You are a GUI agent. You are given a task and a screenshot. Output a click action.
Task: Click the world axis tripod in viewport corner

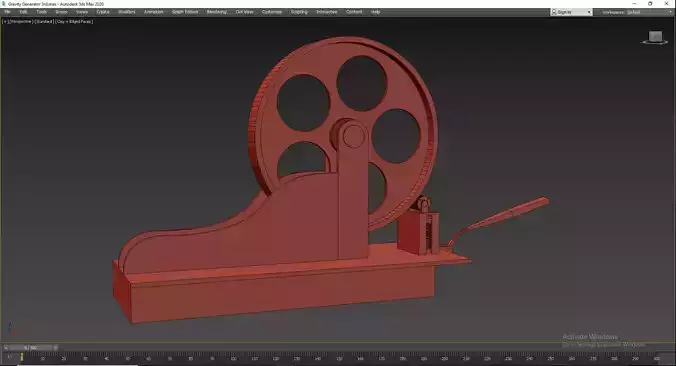pos(13,329)
